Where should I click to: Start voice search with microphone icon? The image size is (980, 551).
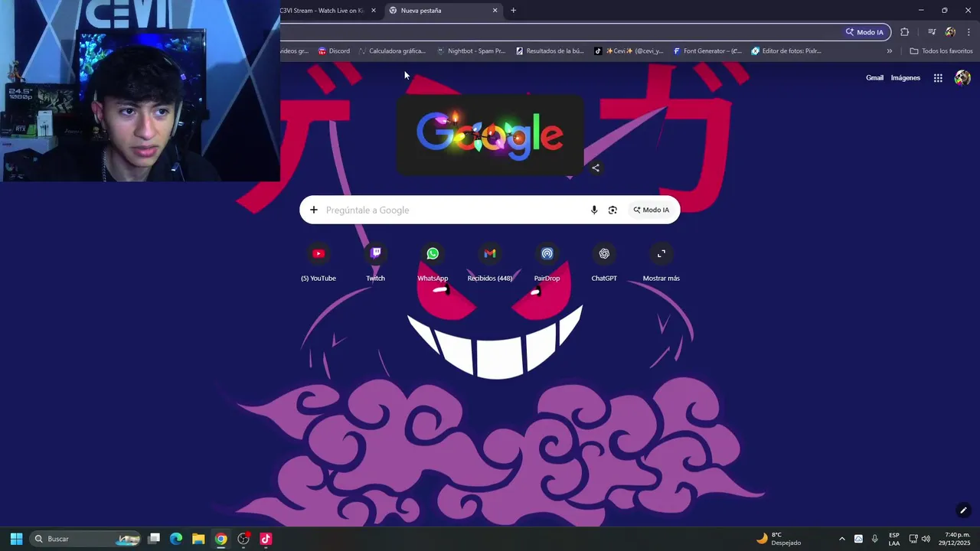[x=594, y=210]
